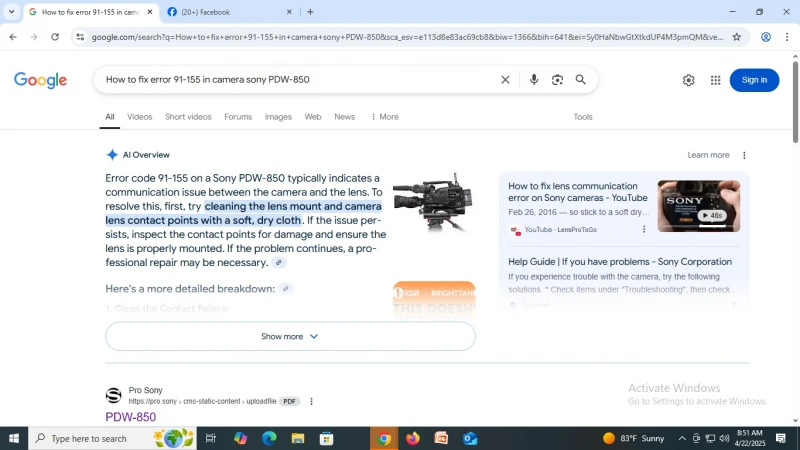Open Google Lens image search
800x450 pixels.
pos(557,80)
